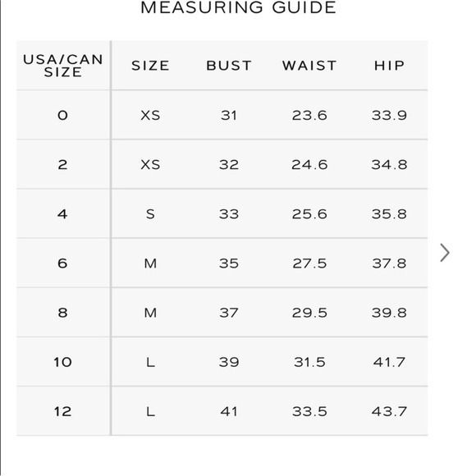Select size 0 row label
476x476 pixels.
click(x=62, y=115)
